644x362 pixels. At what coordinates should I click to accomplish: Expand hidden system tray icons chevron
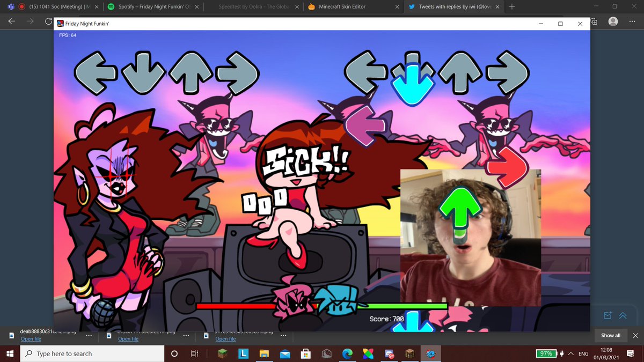[x=571, y=353]
